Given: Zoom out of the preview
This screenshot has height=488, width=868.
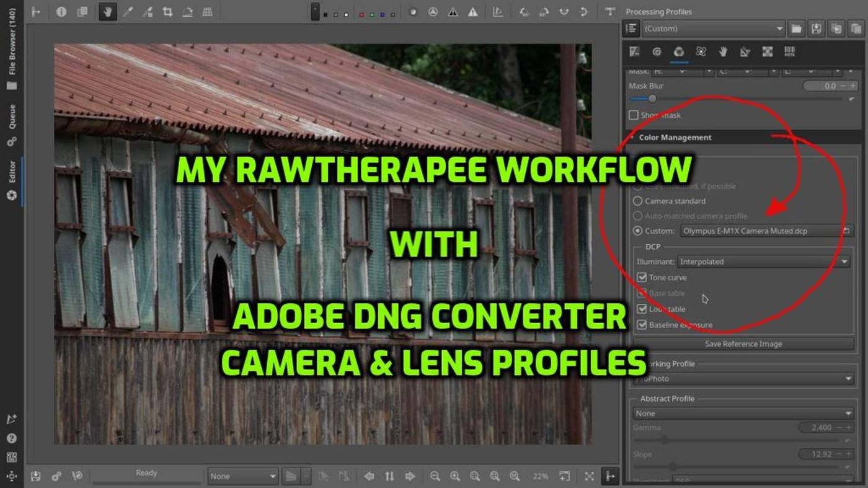Looking at the screenshot, I should pos(435,476).
